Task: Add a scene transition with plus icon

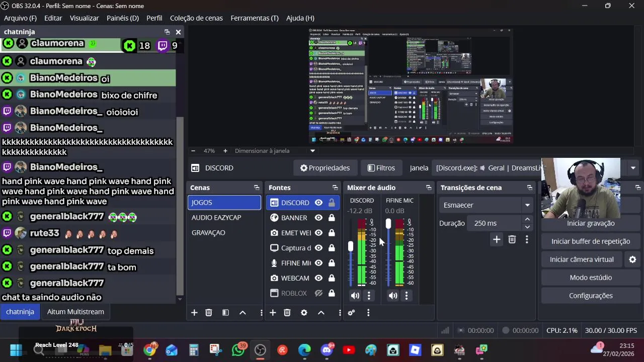Action: tap(497, 240)
